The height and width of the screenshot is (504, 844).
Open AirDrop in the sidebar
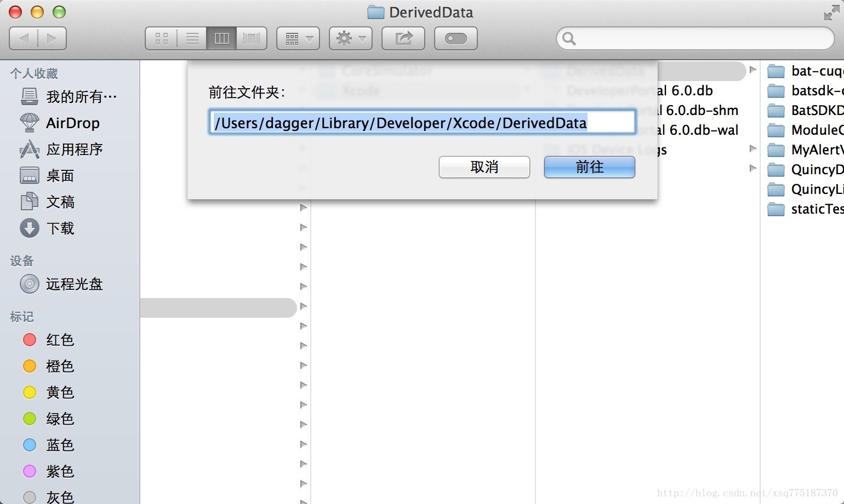point(60,123)
